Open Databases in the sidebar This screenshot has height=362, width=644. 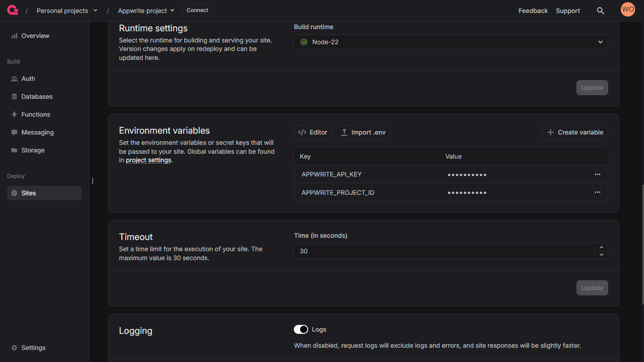coord(44,97)
